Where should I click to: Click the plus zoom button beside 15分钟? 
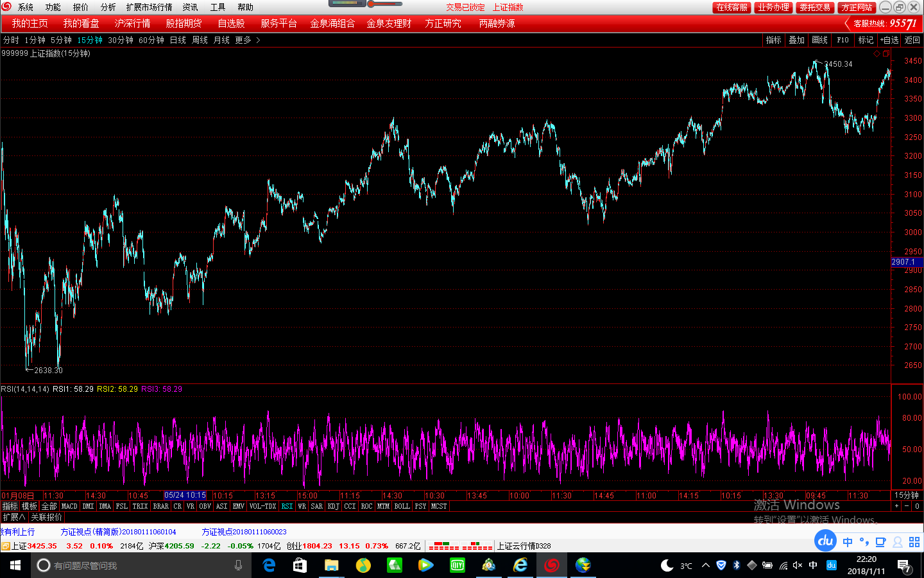click(x=897, y=506)
